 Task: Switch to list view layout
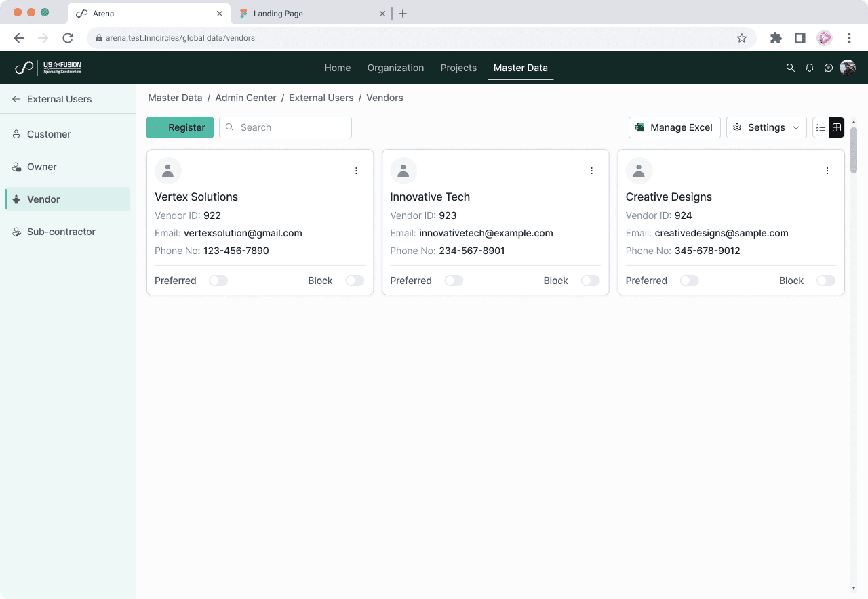(x=820, y=128)
